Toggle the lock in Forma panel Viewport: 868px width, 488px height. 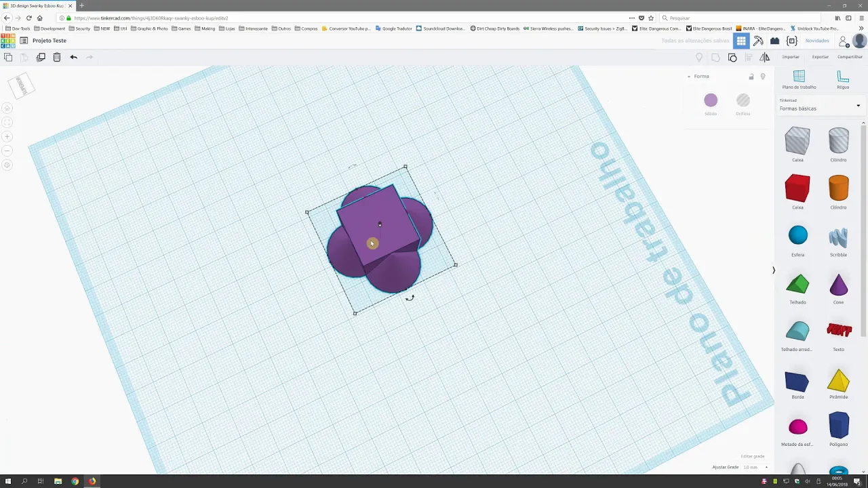pyautogui.click(x=751, y=77)
